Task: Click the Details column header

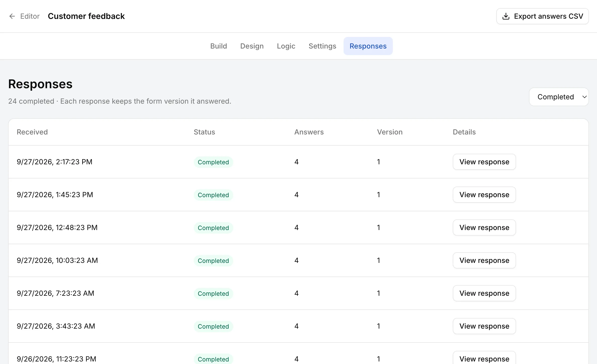Action: (x=464, y=132)
